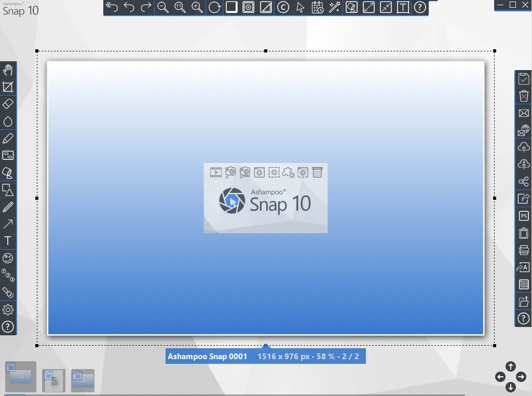532x396 pixels.
Task: Save the capture with checkmark disk icon
Action: tap(524, 79)
